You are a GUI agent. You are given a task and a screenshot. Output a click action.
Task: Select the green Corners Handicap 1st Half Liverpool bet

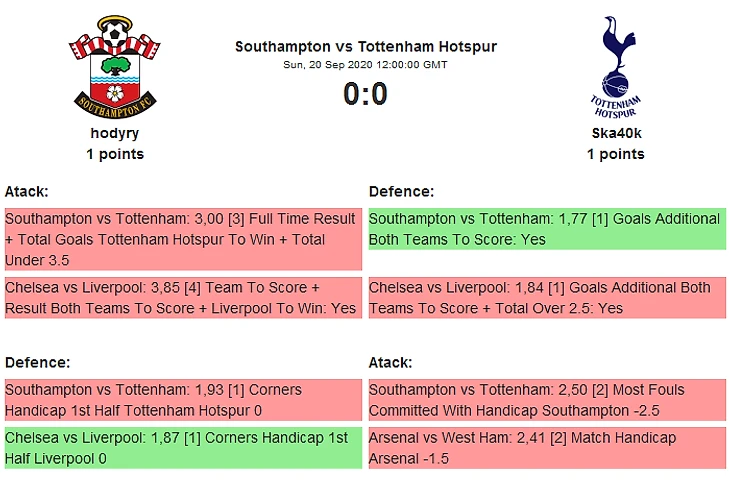(x=182, y=448)
